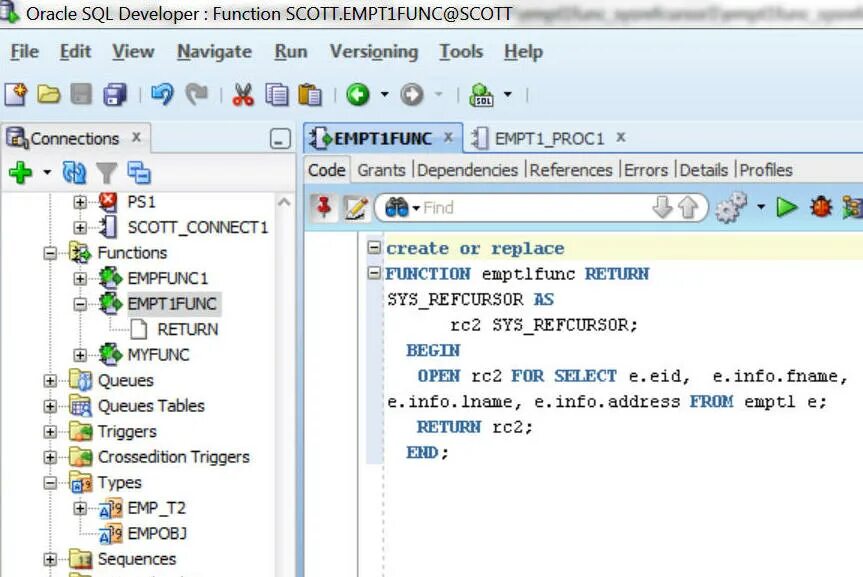863x577 pixels.
Task: Collapse the EMPT1FUNC node
Action: coord(80,304)
